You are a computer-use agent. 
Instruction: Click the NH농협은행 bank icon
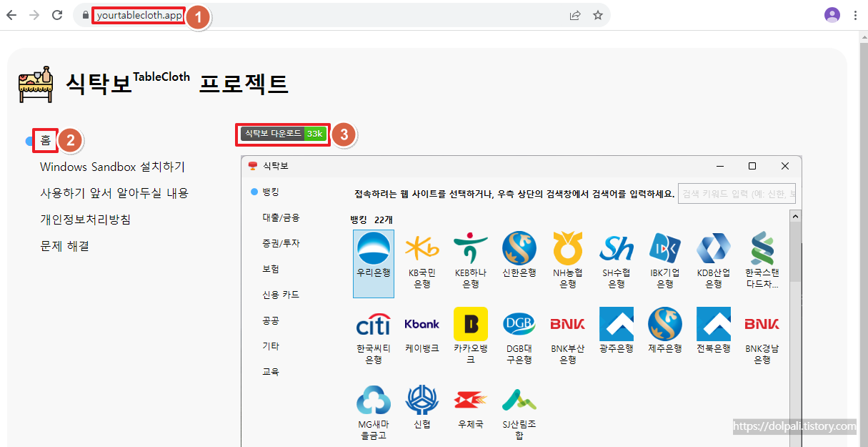pos(567,252)
